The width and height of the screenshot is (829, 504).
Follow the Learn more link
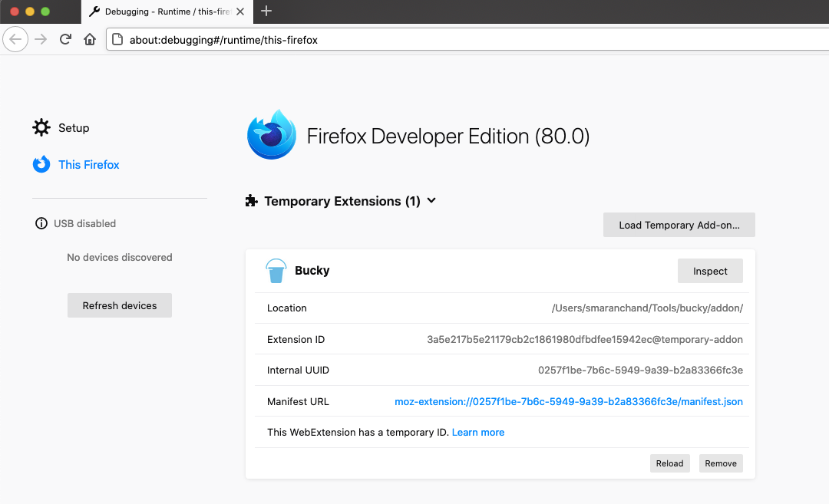pos(478,433)
